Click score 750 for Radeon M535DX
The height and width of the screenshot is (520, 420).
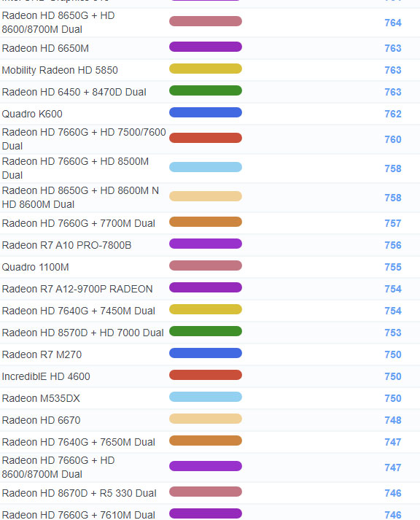393,399
